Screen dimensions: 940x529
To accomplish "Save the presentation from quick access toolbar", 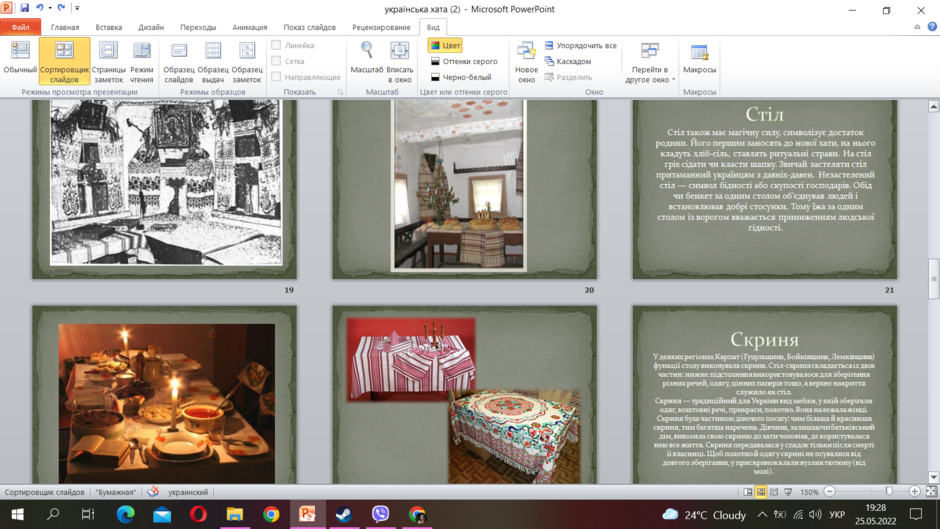I will [25, 8].
